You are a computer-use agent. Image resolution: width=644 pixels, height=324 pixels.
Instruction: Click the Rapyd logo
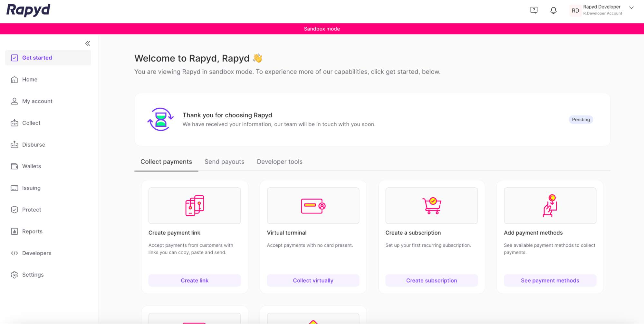pos(28,10)
